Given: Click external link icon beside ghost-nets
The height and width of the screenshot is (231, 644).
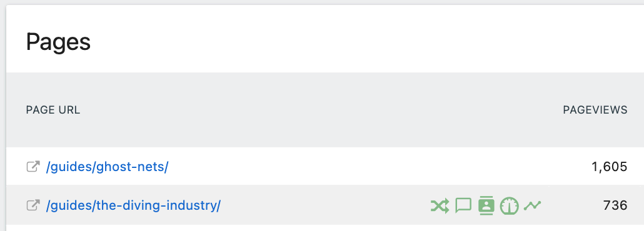Looking at the screenshot, I should pyautogui.click(x=33, y=167).
